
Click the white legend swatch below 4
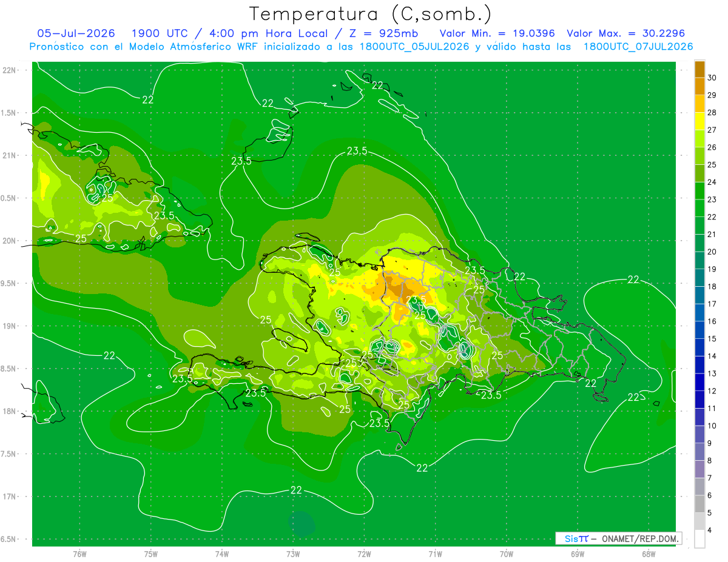pos(699,539)
